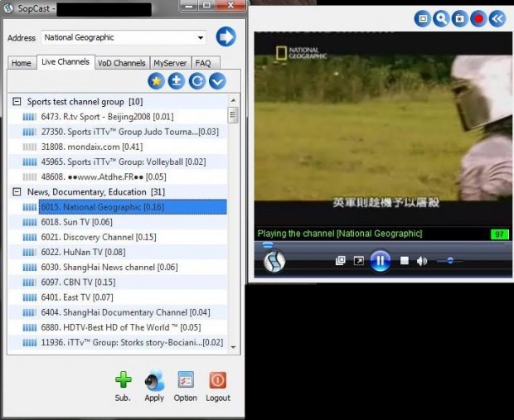The image size is (514, 420).
Task: Click the channel list scrollbar up arrow
Action: point(233,100)
